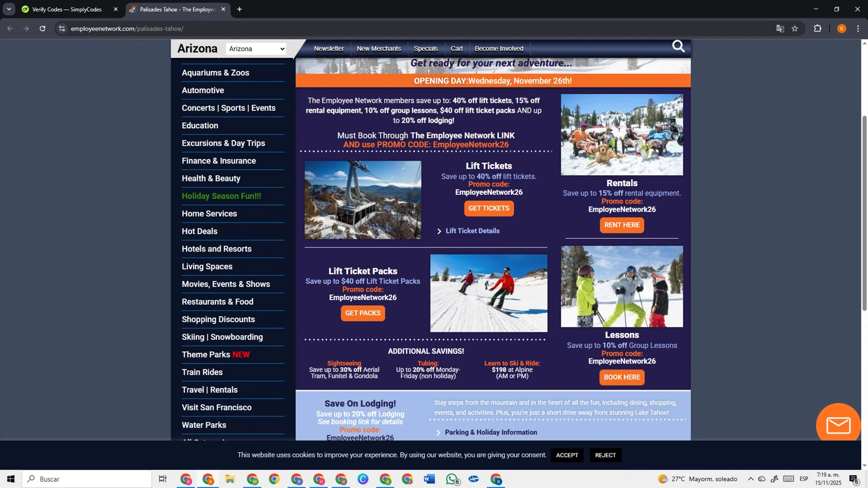The height and width of the screenshot is (488, 868).
Task: Bookmark this page with the star icon
Action: [x=795, y=28]
